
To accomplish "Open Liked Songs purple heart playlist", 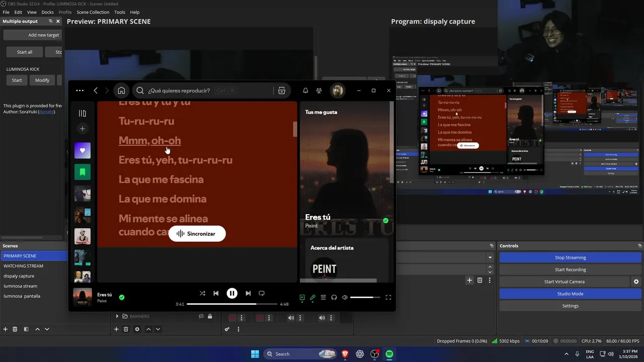I will point(83,150).
